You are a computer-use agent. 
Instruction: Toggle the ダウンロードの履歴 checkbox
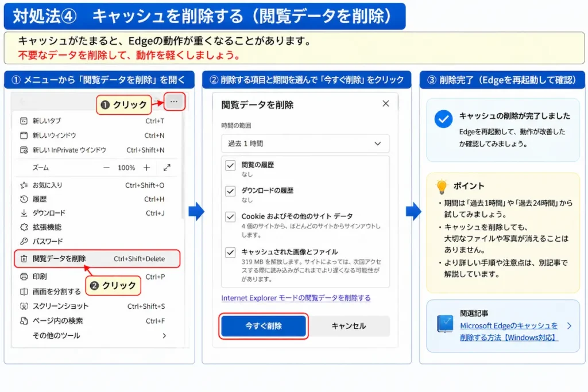coord(230,191)
